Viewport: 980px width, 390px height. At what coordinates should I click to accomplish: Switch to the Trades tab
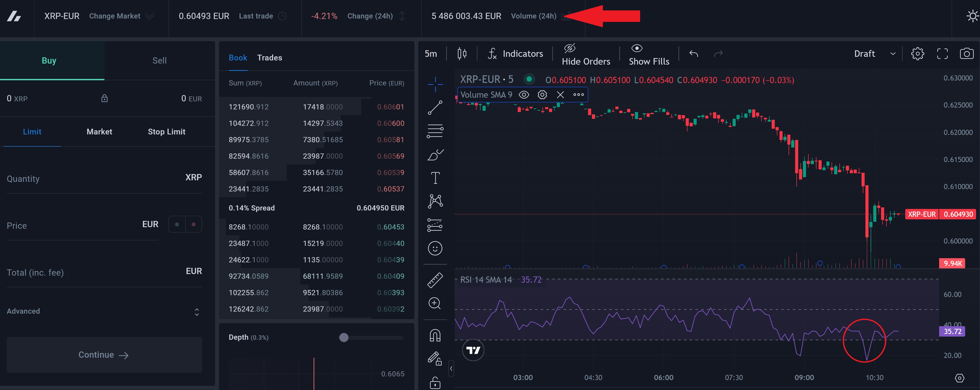(x=269, y=58)
